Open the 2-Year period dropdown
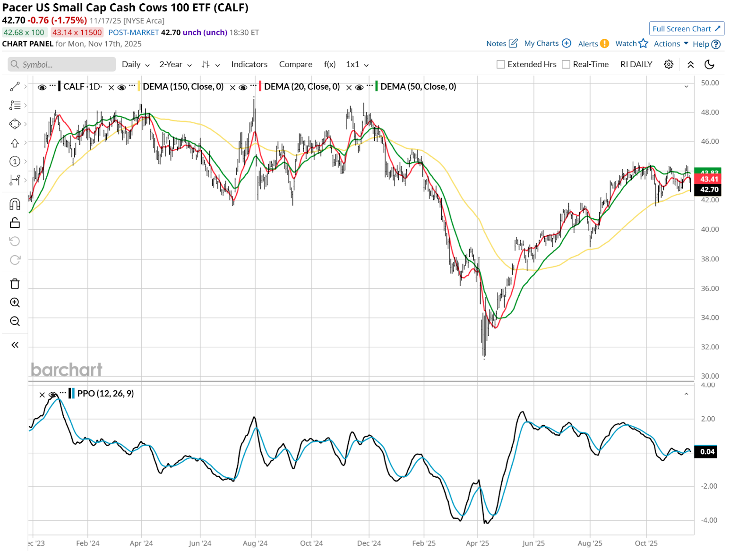This screenshot has height=551, width=756. pyautogui.click(x=175, y=64)
